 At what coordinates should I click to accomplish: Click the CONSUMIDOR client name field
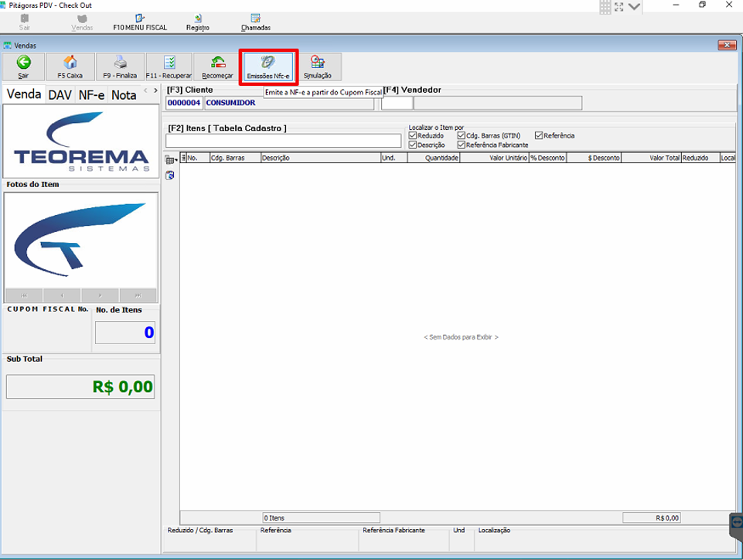click(289, 103)
